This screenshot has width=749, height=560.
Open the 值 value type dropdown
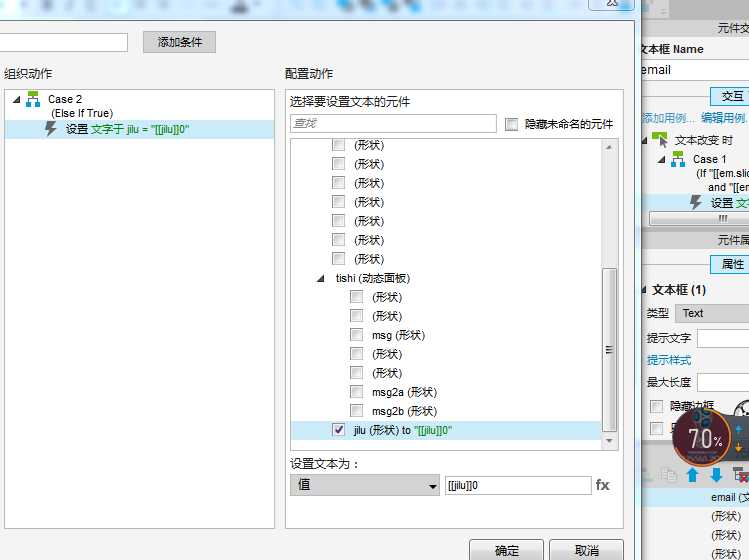365,485
